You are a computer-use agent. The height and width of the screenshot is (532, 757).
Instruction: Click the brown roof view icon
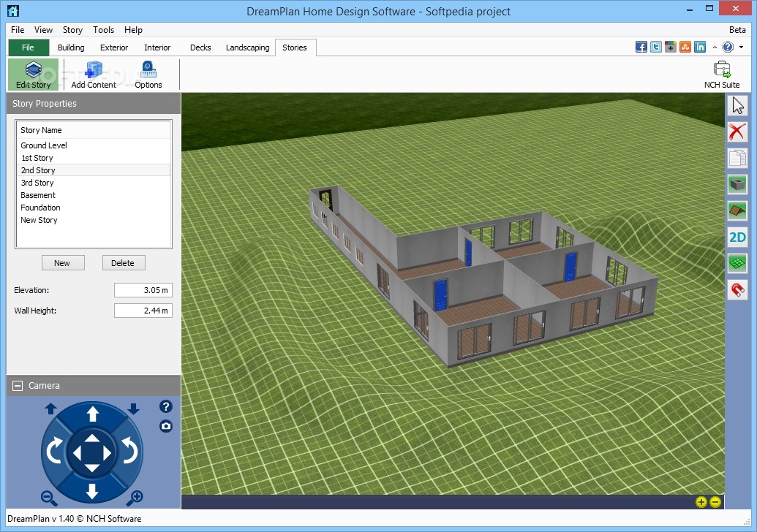[x=737, y=210]
